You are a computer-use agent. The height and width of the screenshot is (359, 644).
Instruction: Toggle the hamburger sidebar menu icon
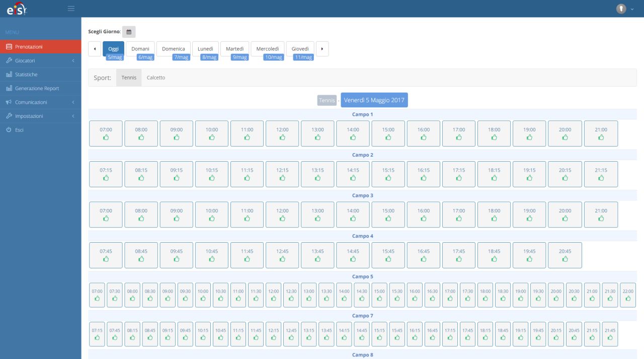[71, 8]
